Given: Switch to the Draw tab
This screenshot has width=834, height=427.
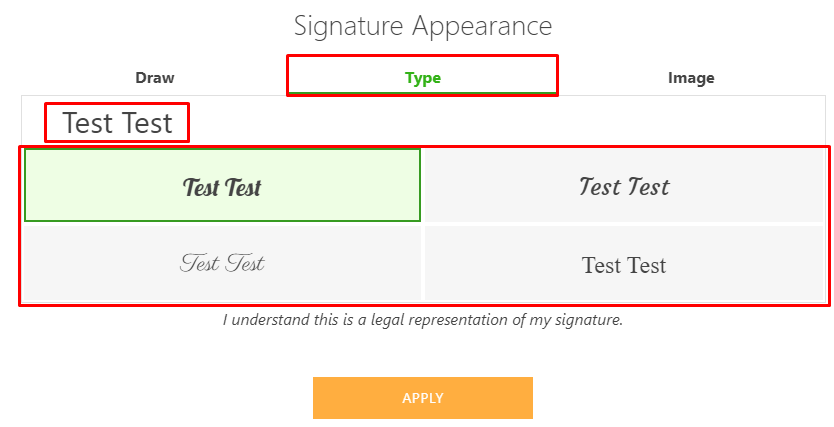Looking at the screenshot, I should coord(155,78).
